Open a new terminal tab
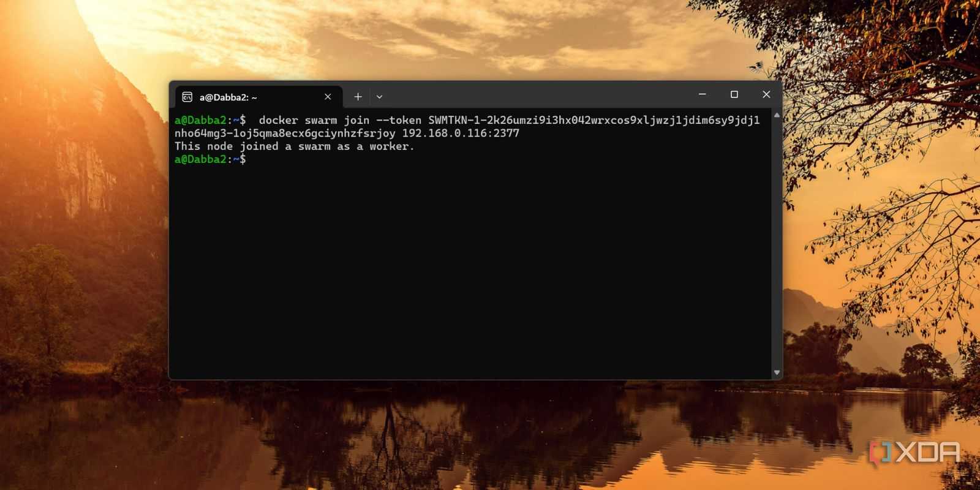Screen dimensions: 980x490 tap(358, 97)
